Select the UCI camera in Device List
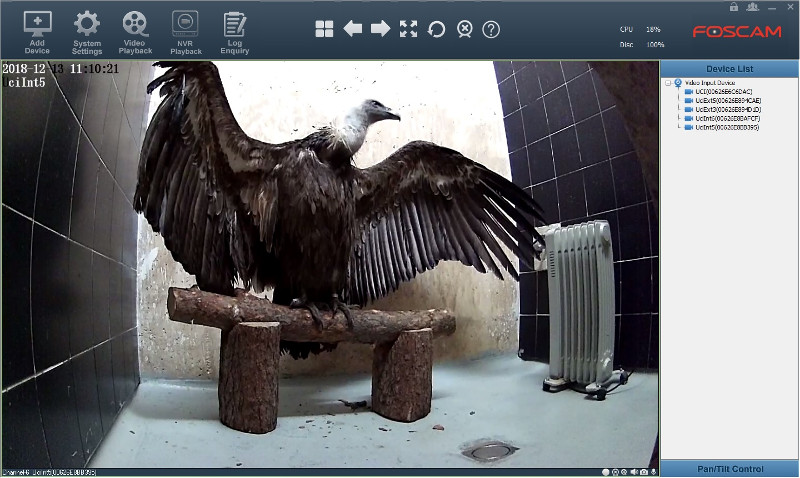 click(723, 92)
